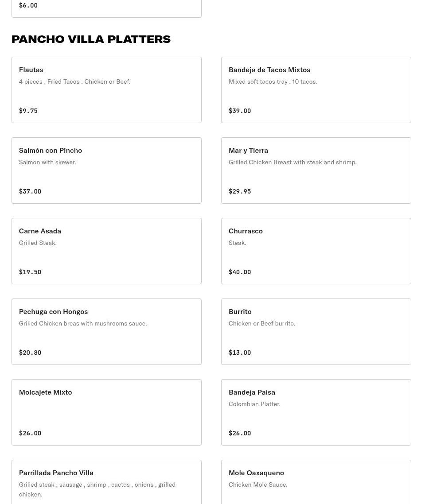Click the Pancho Villa Platters heading

tap(91, 39)
